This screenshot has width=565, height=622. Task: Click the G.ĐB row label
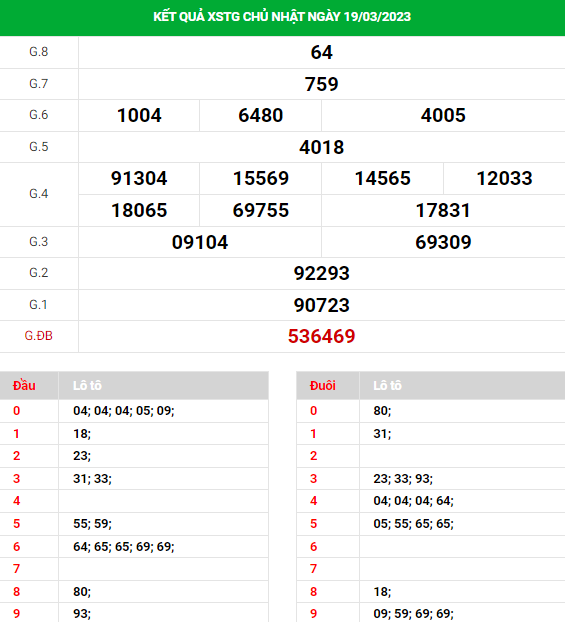[x=38, y=336]
